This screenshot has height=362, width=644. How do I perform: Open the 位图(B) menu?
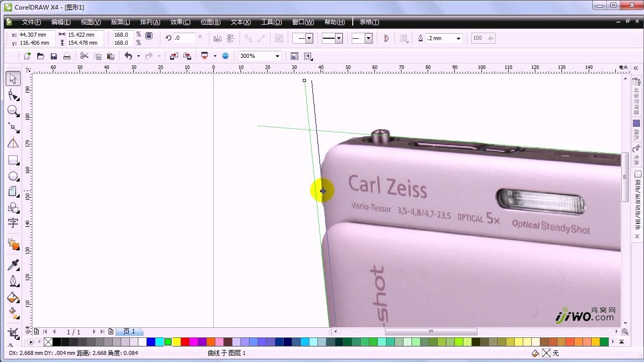pos(210,22)
